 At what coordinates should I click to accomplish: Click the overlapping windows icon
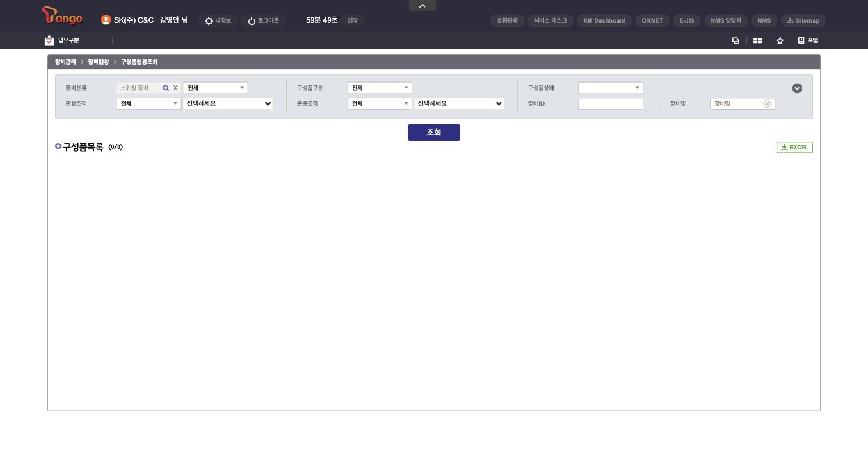click(735, 41)
